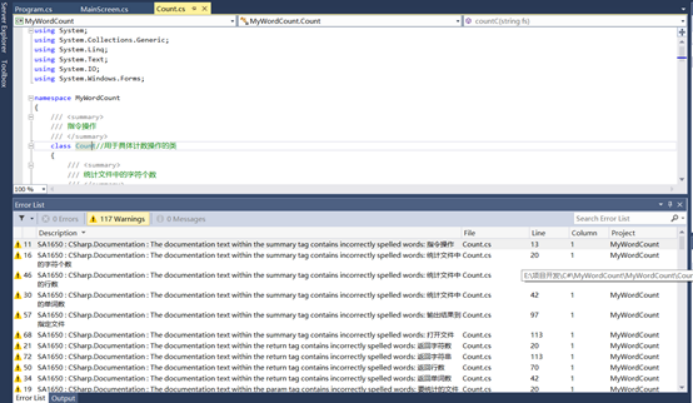
Task: Pin the Count.cs tab
Action: (x=194, y=9)
